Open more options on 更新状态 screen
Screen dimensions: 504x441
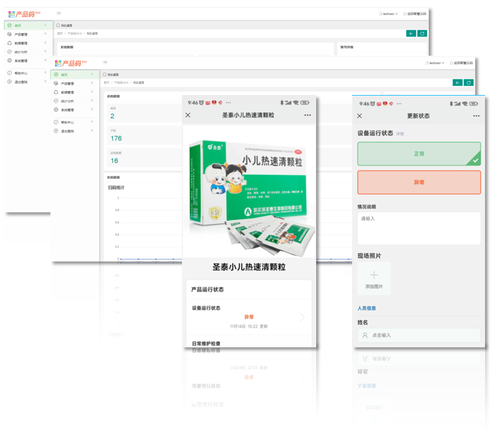coord(477,116)
